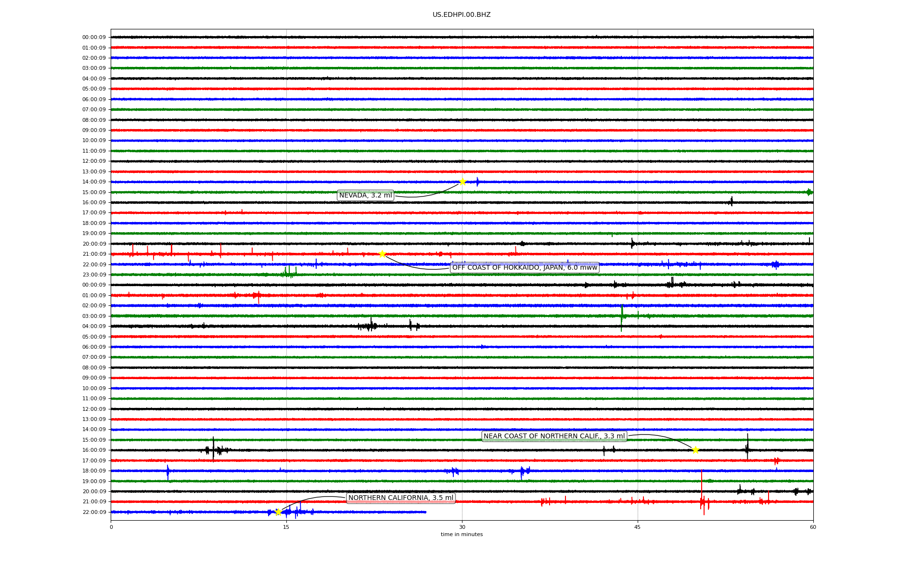Screen dimensions: 924x578
Task: Select 'NEAR COAST OF NORTHERN CALIF., 3.3 ml' label
Action: click(554, 436)
